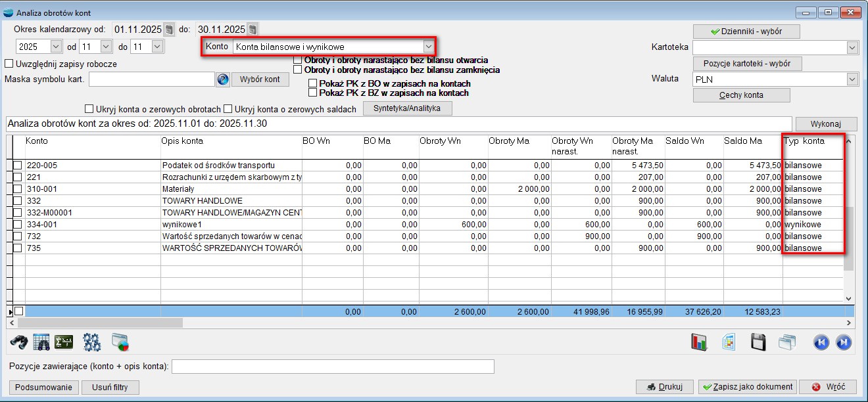Sort by the "Typ konta" column header

tap(804, 141)
